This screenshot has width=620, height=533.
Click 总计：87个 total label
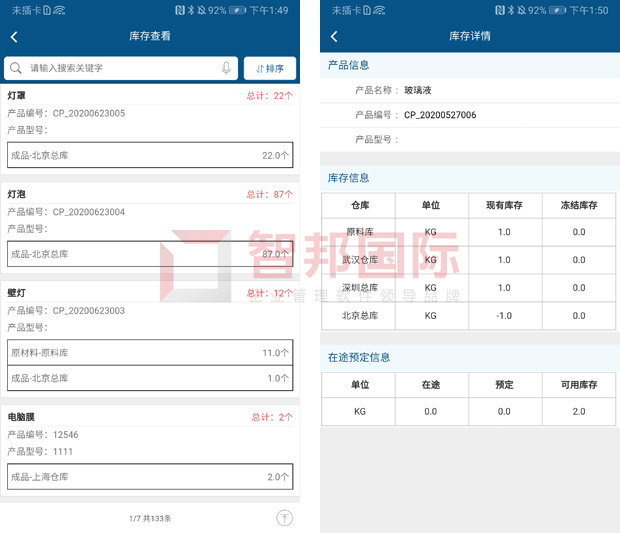coord(270,195)
